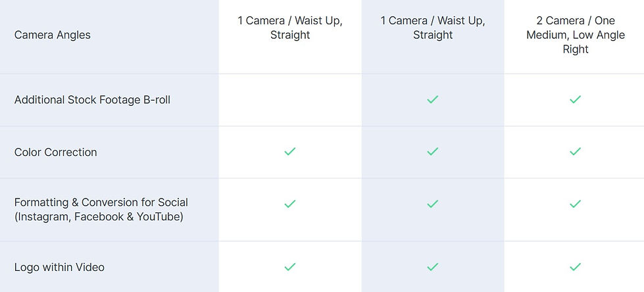This screenshot has width=644, height=292.
Task: Click the Logo within Video row label
Action: tap(59, 267)
